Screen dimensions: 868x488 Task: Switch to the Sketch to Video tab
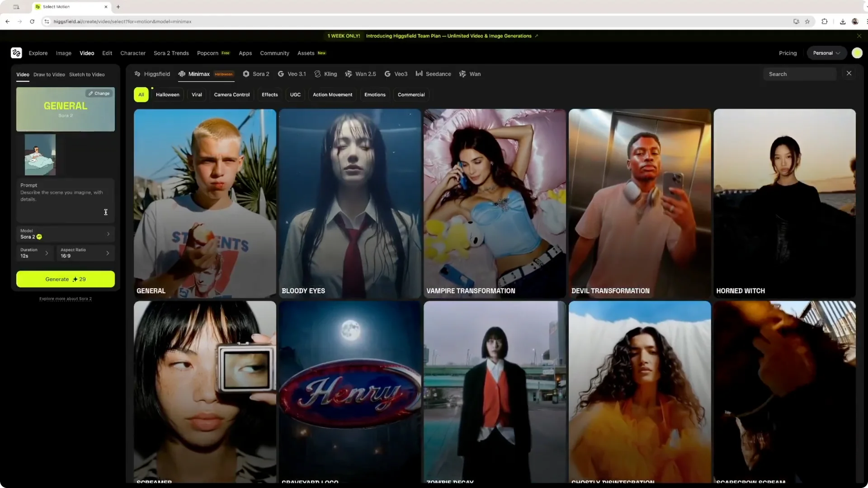tap(87, 75)
